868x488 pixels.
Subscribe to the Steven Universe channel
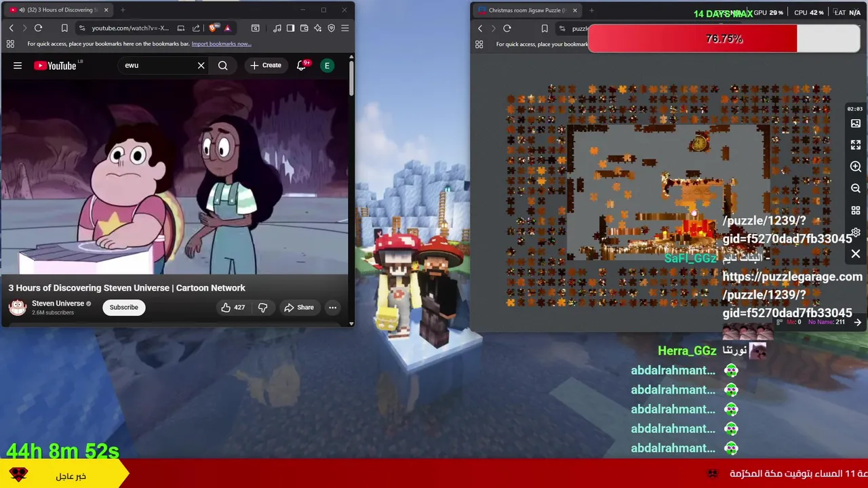point(124,308)
